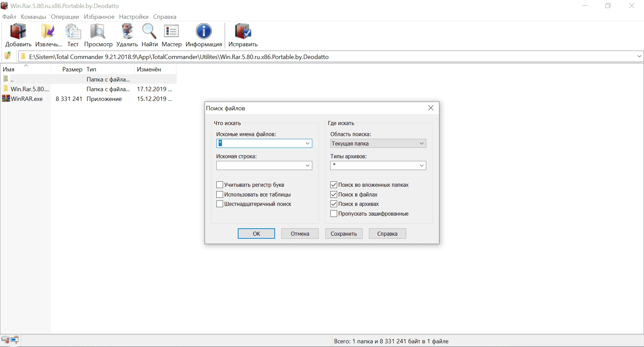Open the Настройки menu
This screenshot has width=644, height=347.
pyautogui.click(x=134, y=17)
